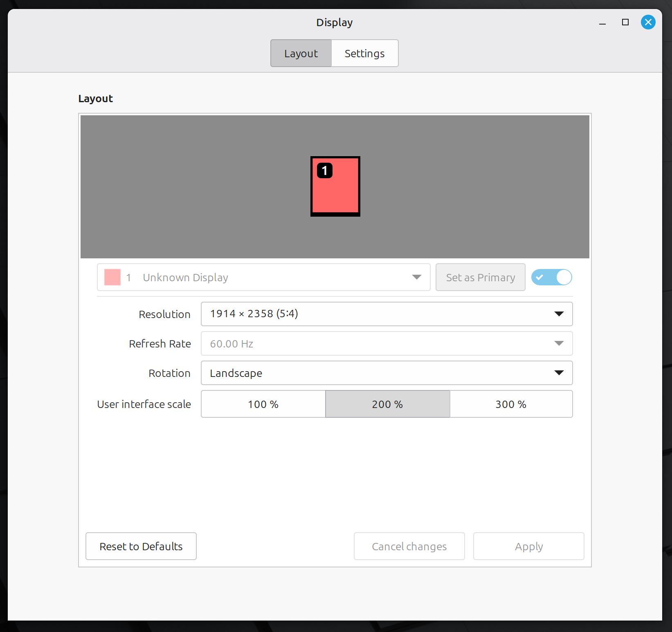This screenshot has height=632, width=672.
Task: Maximize the Display window
Action: coord(625,22)
